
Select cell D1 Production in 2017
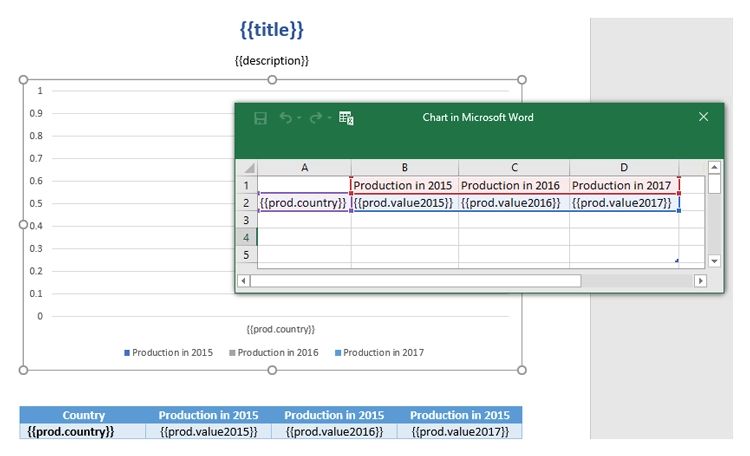[x=624, y=185]
